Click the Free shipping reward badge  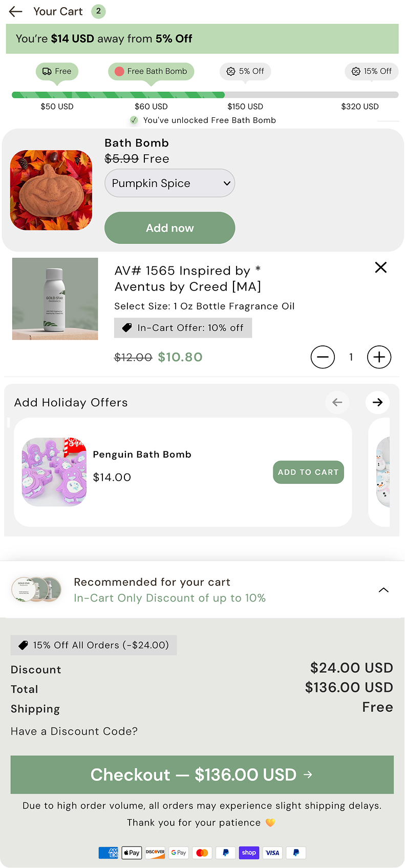point(57,71)
